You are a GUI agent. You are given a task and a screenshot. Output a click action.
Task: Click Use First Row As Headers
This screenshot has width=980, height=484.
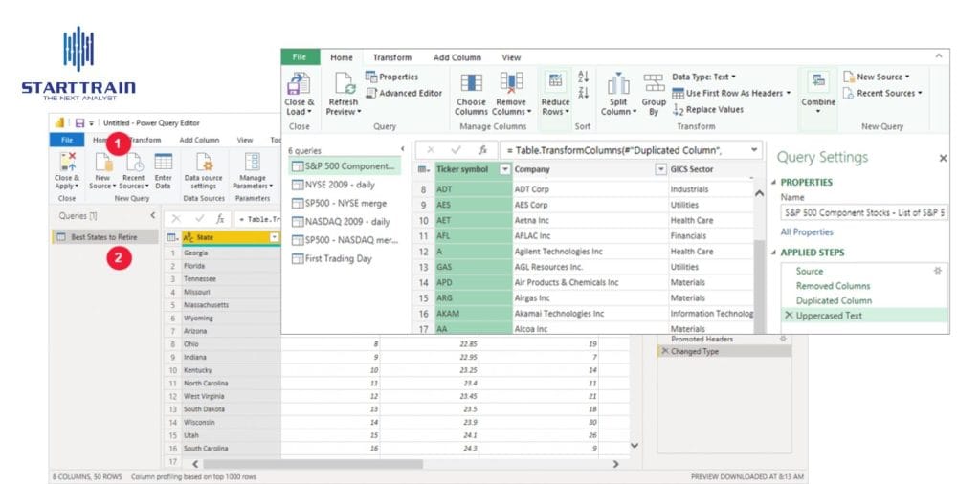731,93
